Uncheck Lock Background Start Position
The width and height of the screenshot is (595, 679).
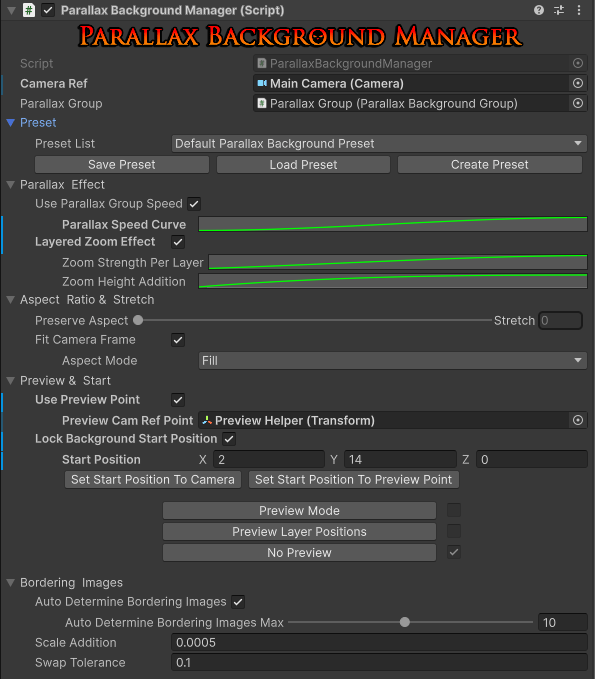click(229, 439)
